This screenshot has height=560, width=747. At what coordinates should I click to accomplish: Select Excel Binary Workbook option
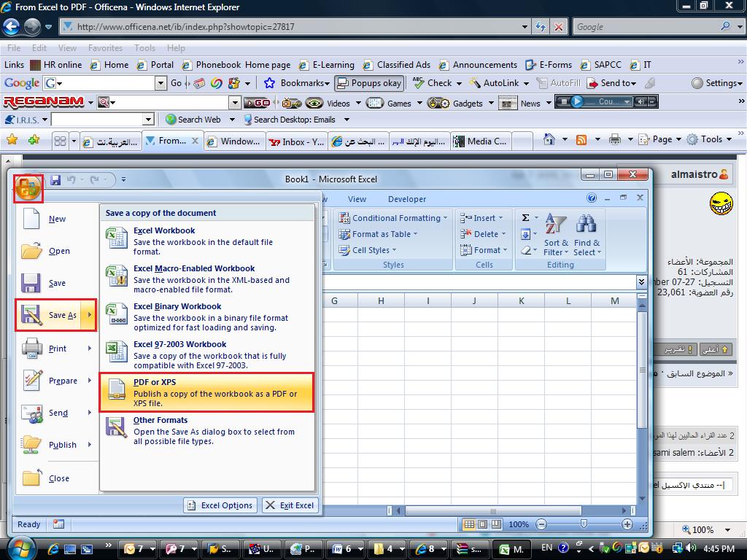(x=206, y=316)
